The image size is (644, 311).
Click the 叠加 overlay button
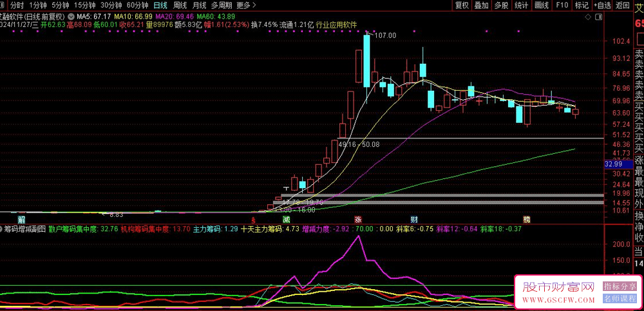click(x=482, y=5)
